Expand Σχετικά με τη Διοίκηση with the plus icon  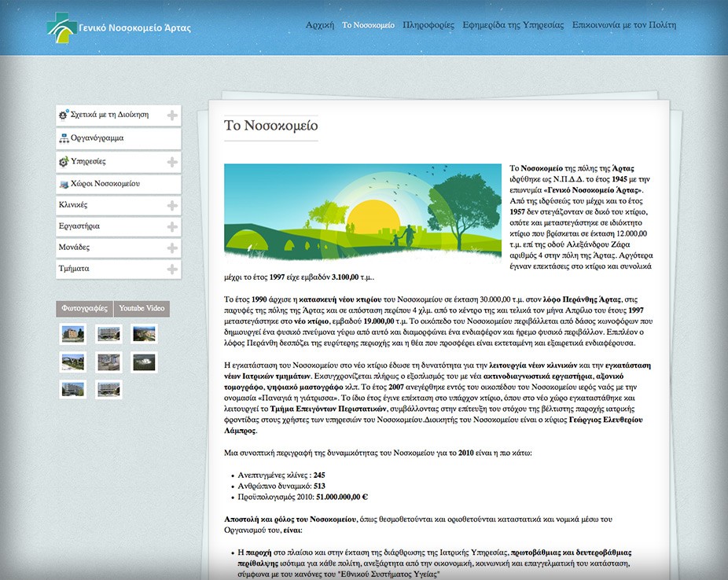tap(172, 116)
